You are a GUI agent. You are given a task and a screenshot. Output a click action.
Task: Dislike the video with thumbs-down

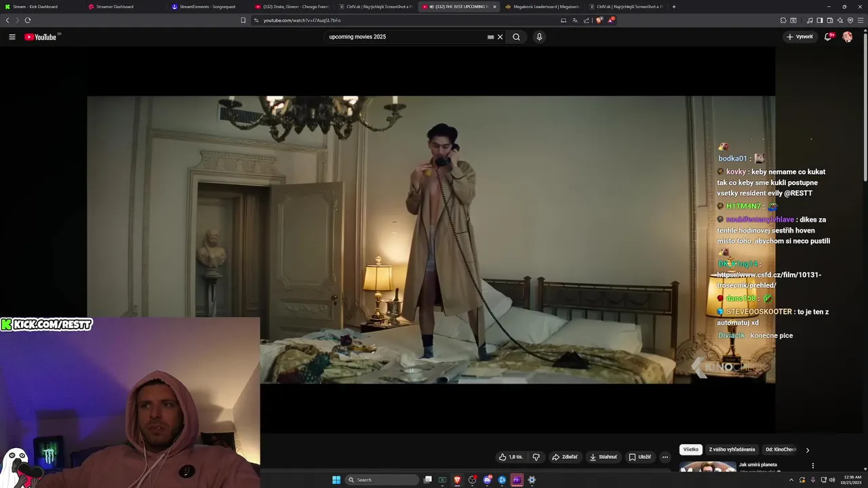coord(536,457)
